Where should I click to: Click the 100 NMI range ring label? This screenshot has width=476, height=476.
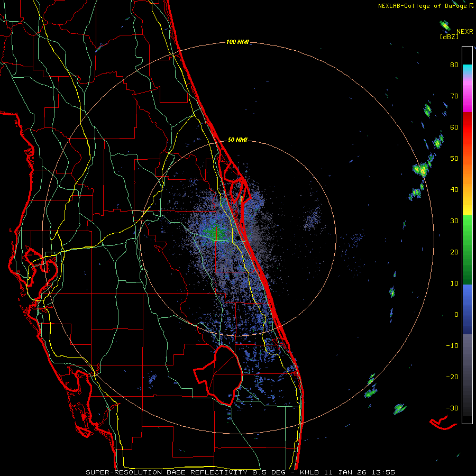coord(237,42)
